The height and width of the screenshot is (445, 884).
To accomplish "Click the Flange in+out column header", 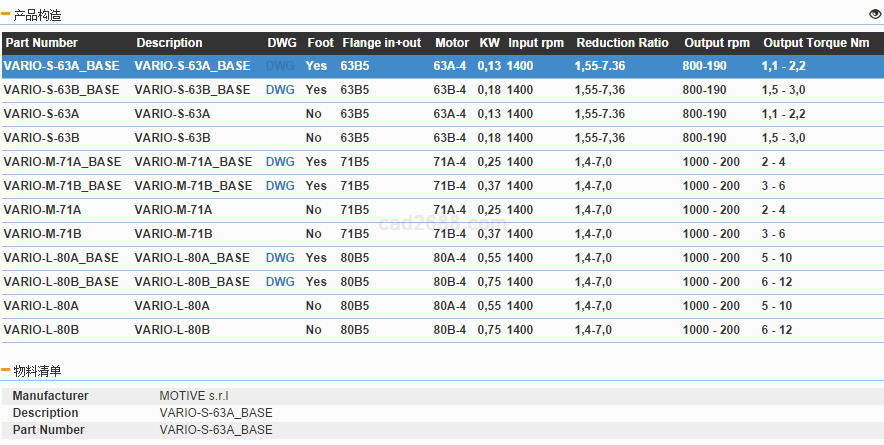I will click(381, 43).
